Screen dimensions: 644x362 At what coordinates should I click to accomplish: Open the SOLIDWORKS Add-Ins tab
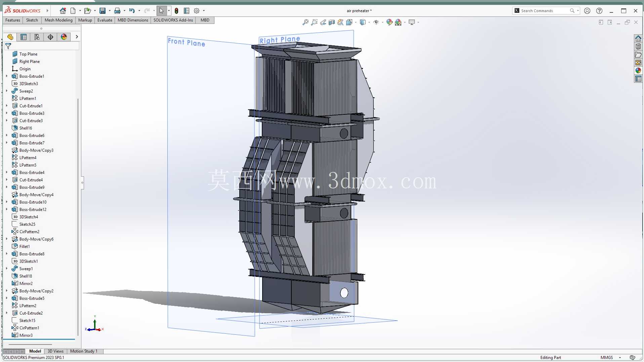click(173, 20)
